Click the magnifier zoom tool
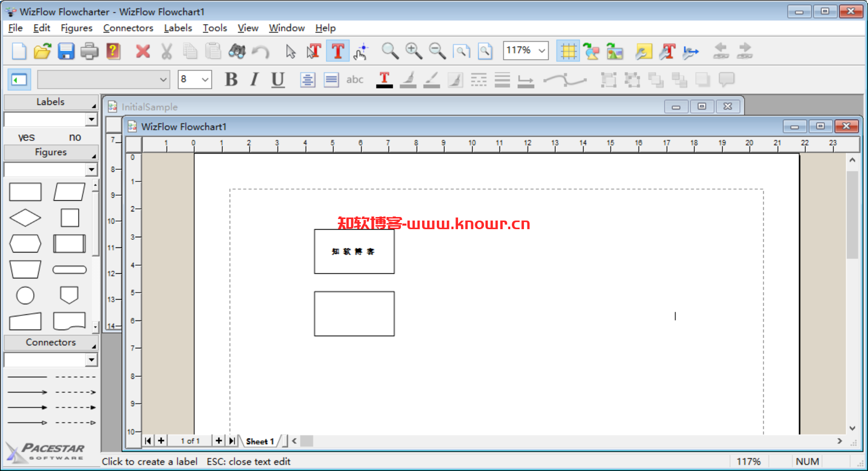This screenshot has height=471, width=868. pos(390,51)
